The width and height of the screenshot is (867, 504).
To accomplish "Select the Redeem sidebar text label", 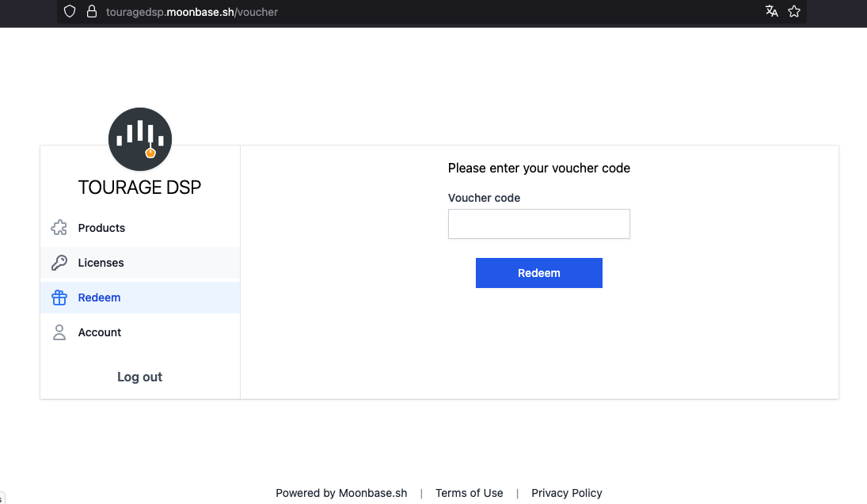I will pyautogui.click(x=99, y=297).
